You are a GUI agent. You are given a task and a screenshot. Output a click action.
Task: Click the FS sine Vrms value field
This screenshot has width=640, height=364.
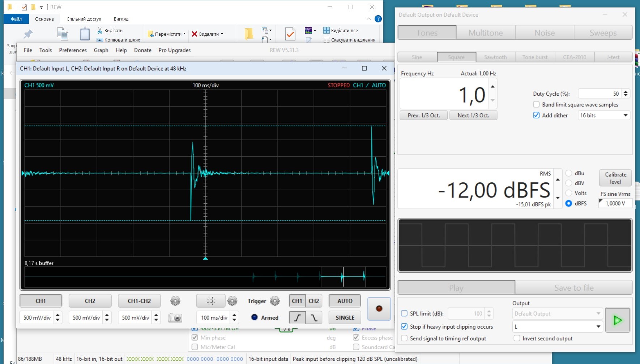(615, 203)
